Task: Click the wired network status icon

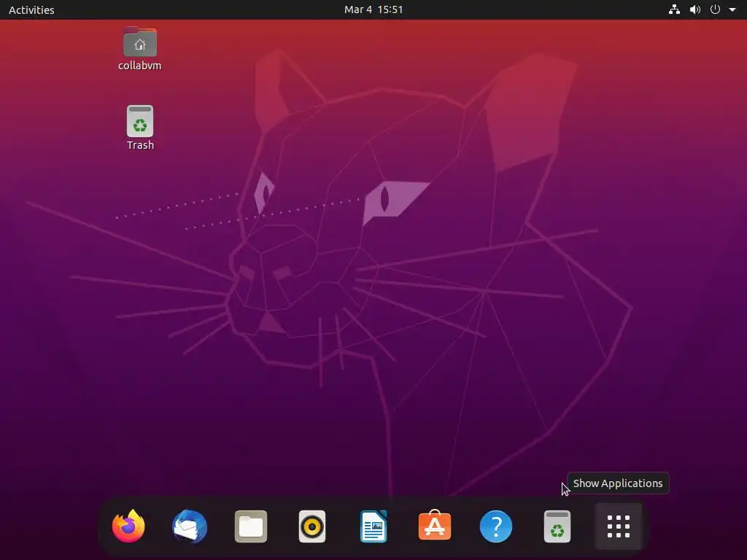Action: pos(674,9)
